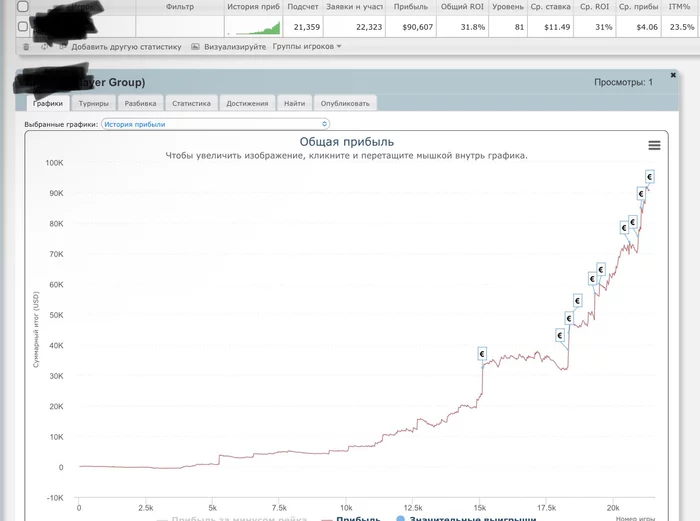Sort by the Заявки и участ column header
The width and height of the screenshot is (700, 521).
(x=354, y=7)
